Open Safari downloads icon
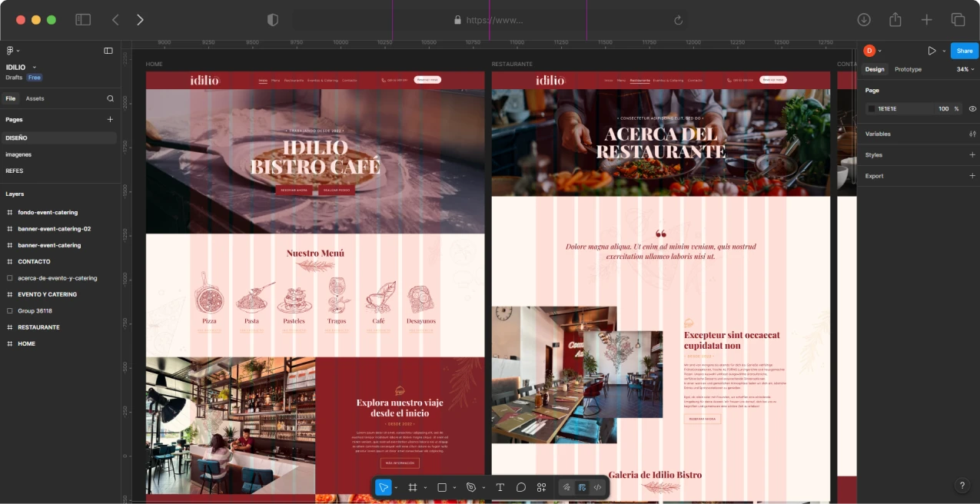Viewport: 980px width, 504px height. 864,20
